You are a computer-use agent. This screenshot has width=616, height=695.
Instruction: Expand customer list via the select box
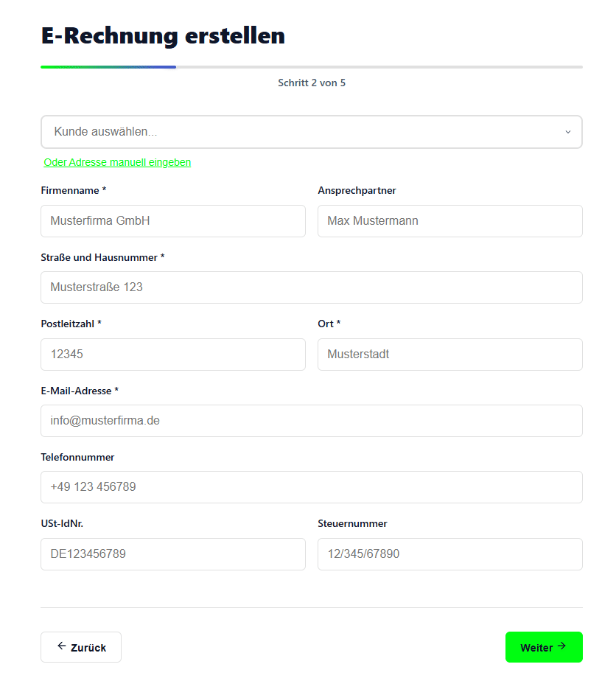pyautogui.click(x=311, y=132)
